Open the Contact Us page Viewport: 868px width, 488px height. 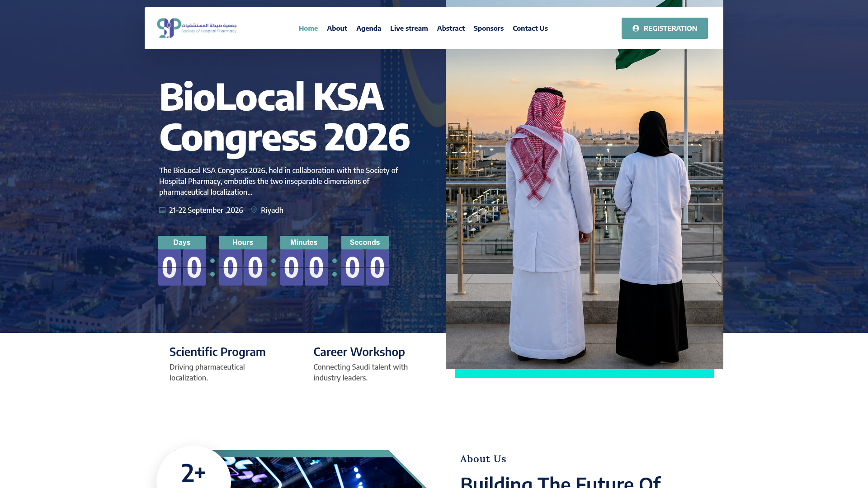[530, 28]
